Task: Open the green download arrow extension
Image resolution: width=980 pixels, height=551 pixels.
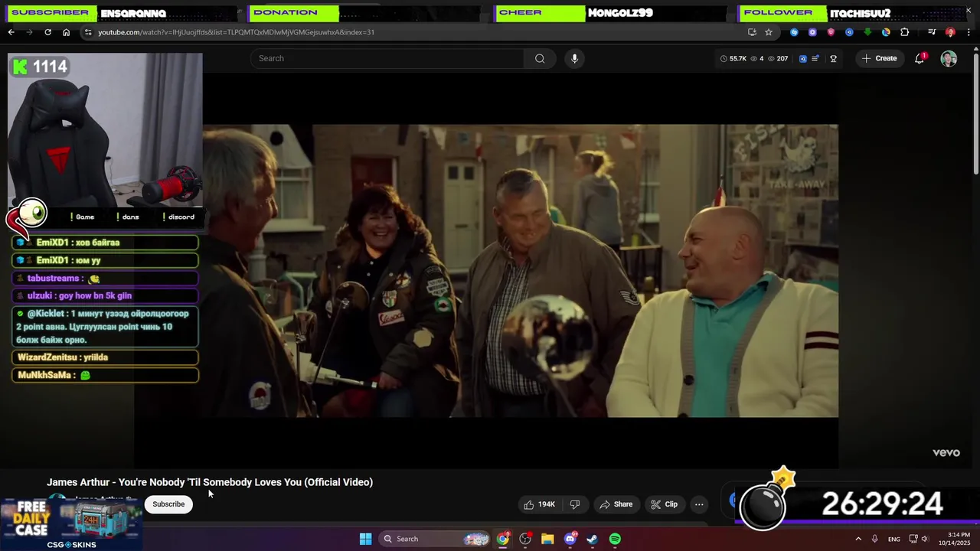Action: coord(867,32)
